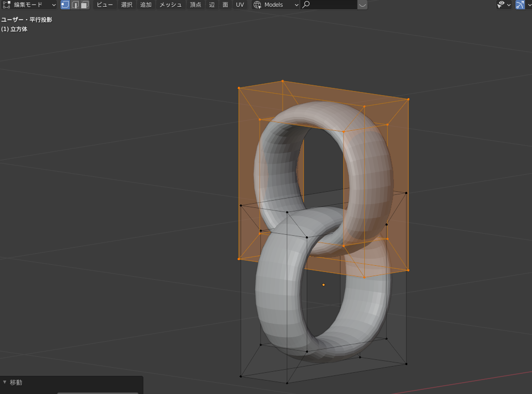
Task: Enable vertex select mode
Action: point(65,5)
